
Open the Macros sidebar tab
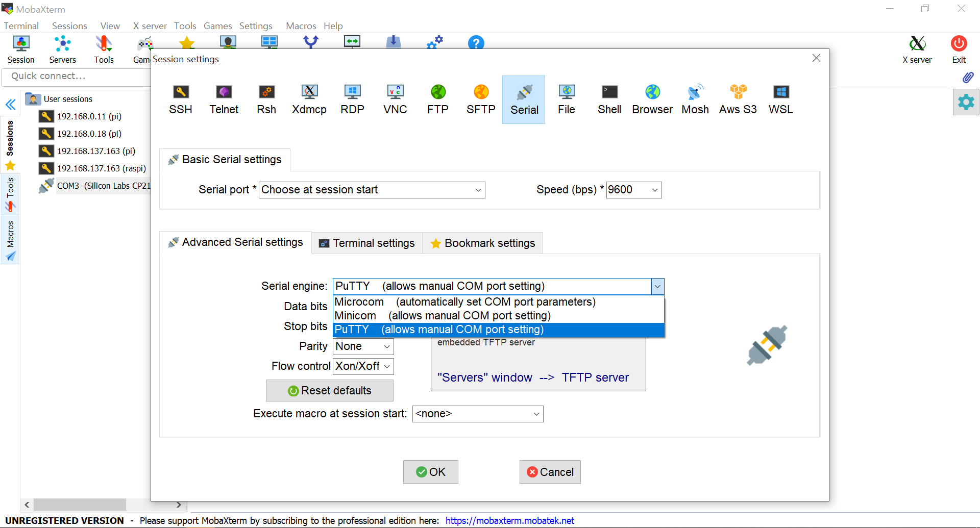(10, 240)
